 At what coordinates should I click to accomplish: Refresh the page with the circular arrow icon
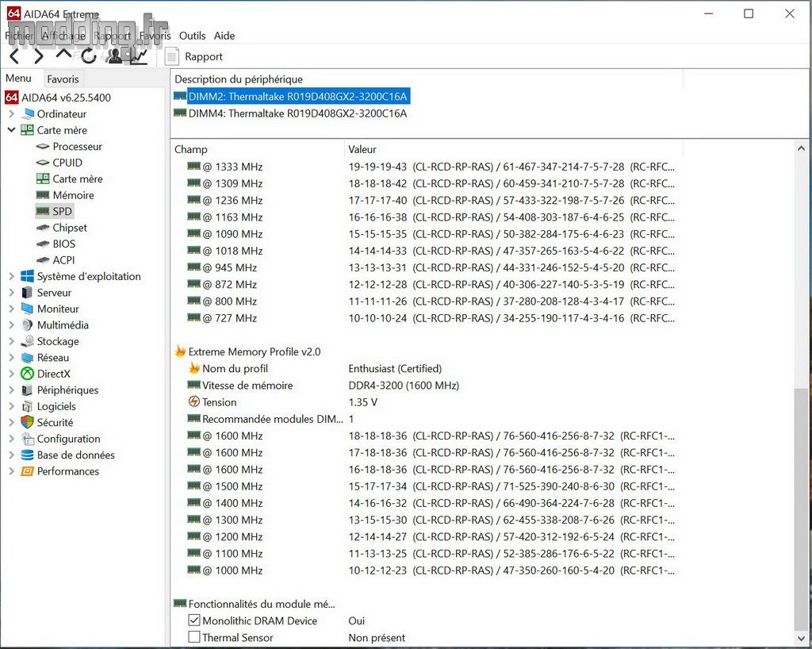pyautogui.click(x=89, y=56)
